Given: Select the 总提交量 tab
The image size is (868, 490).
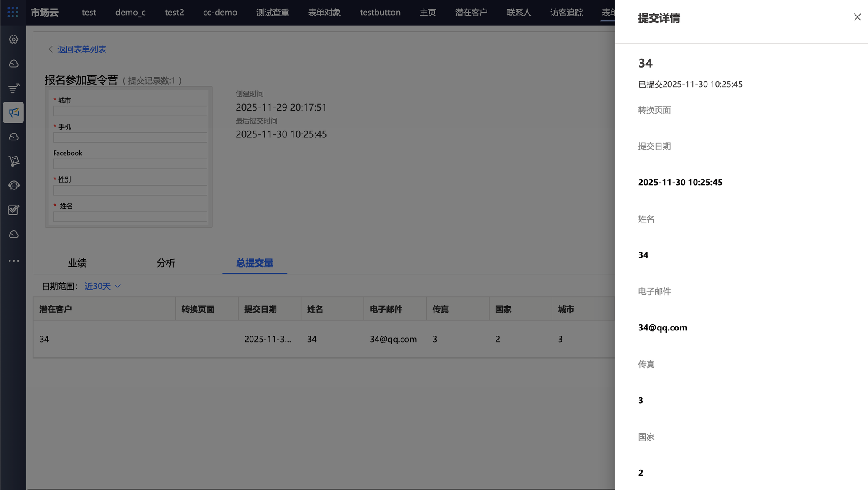Looking at the screenshot, I should tap(254, 263).
